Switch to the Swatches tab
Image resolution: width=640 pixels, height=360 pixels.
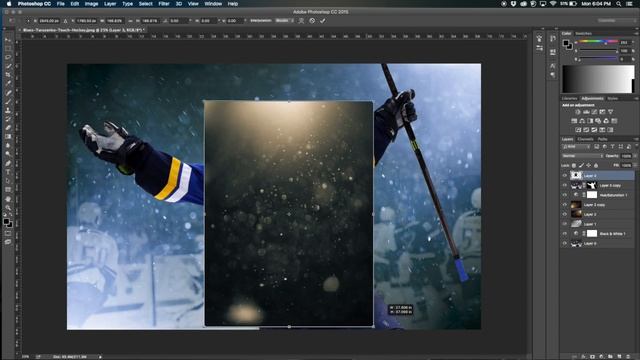[583, 33]
